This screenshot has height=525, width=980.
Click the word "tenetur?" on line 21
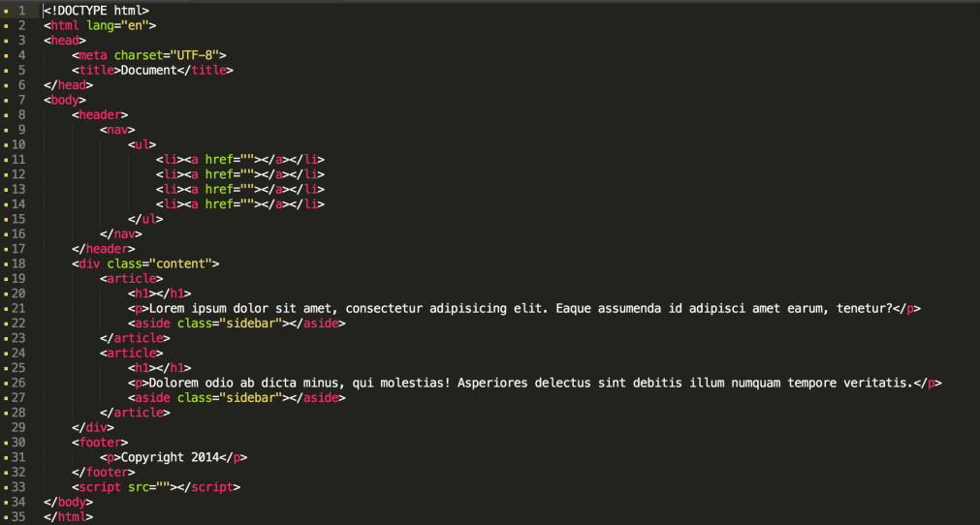(x=865, y=309)
